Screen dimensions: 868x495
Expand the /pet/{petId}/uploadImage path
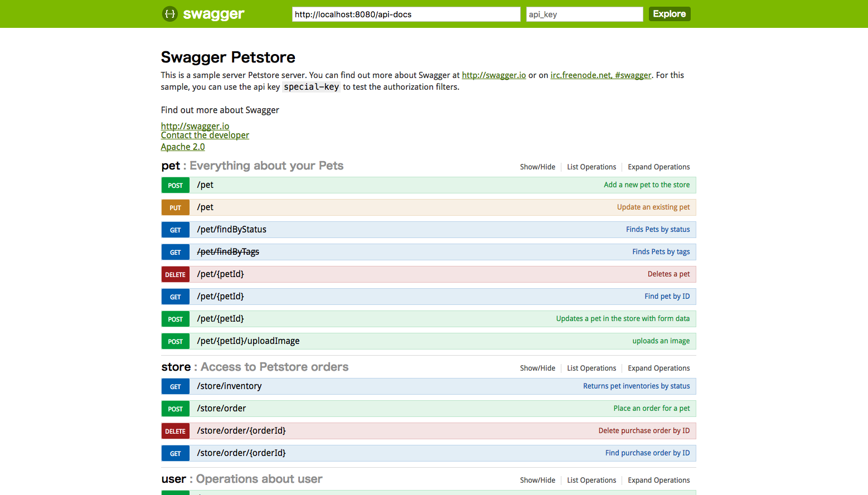(x=248, y=341)
